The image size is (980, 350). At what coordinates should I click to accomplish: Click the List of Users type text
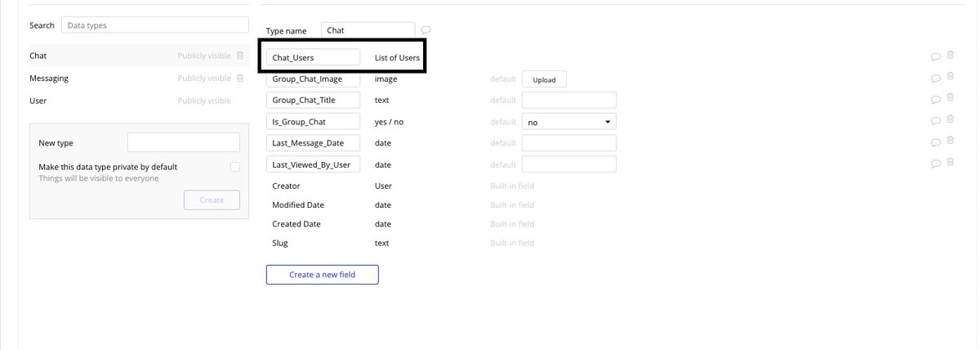coord(397,57)
